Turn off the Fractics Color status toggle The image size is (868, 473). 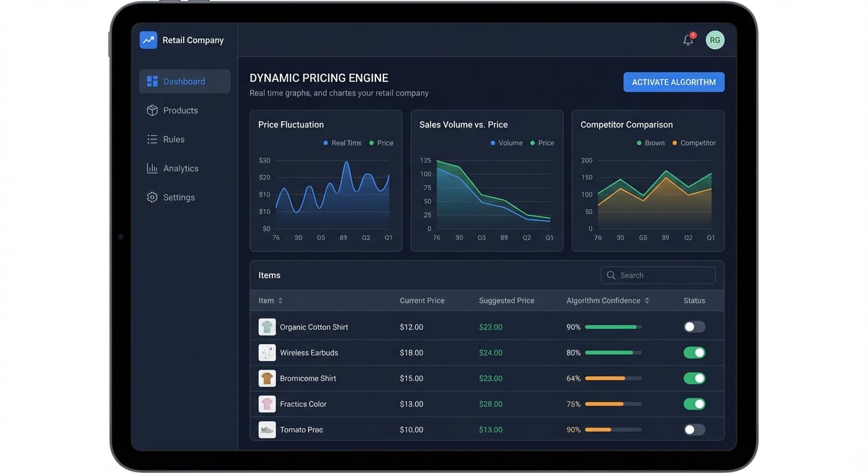coord(694,403)
